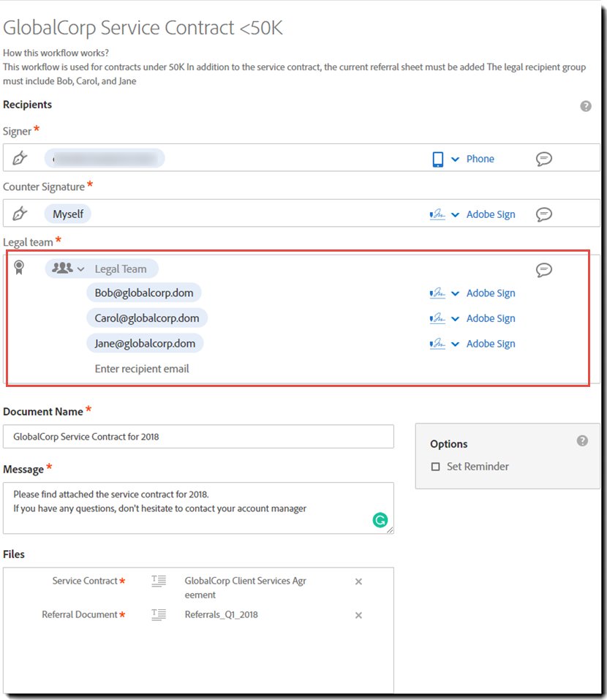This screenshot has height=700, width=607.
Task: Click the Service Contract file label
Action: coord(85,581)
